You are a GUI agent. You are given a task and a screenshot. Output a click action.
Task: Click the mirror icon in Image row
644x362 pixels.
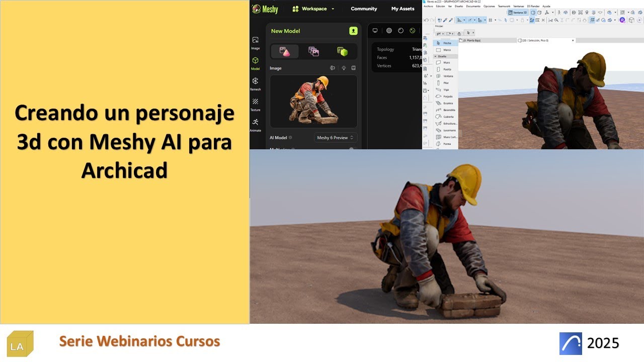[x=333, y=68]
